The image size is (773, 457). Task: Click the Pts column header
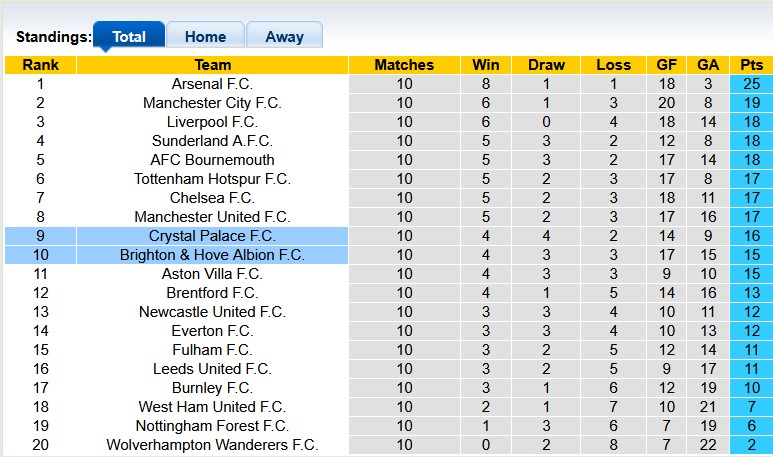pos(750,65)
